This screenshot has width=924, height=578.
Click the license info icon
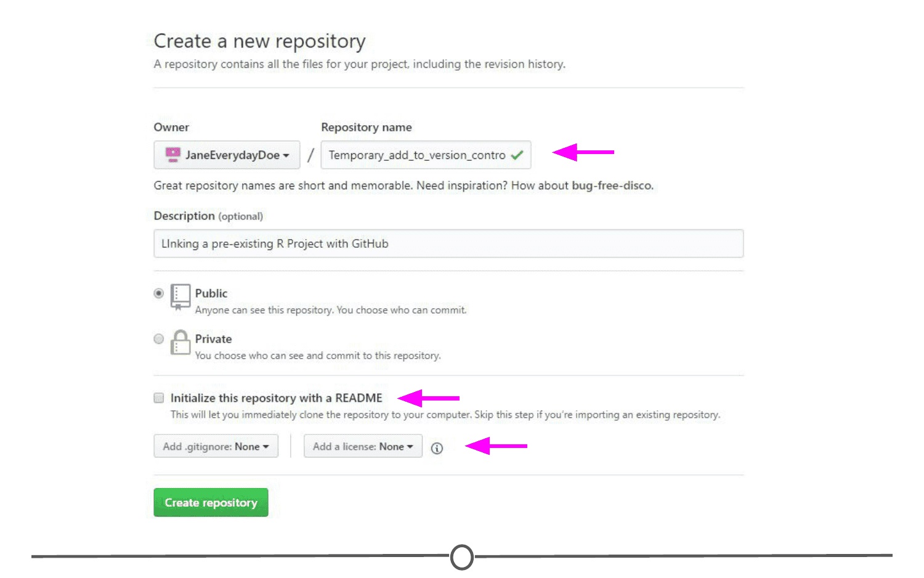[437, 448]
